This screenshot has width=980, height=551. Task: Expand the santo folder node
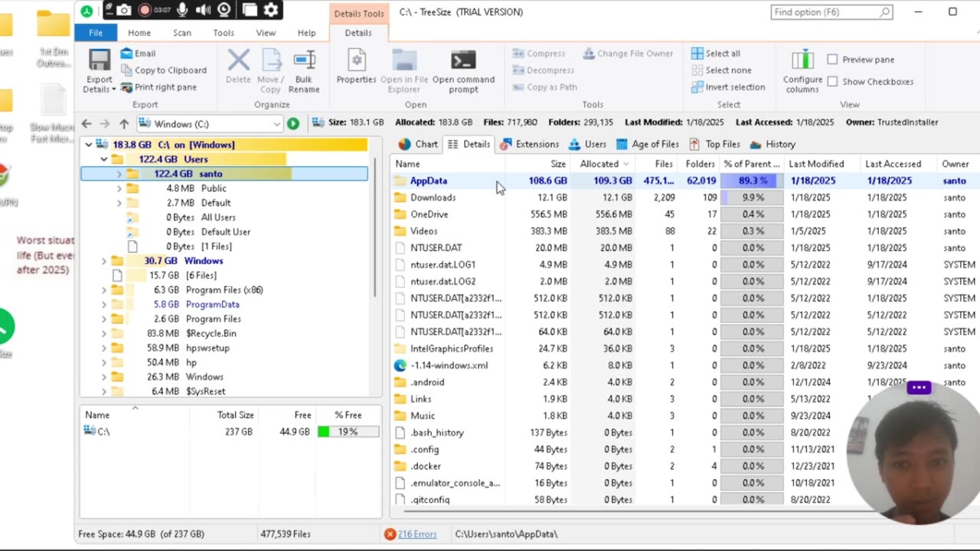click(119, 174)
